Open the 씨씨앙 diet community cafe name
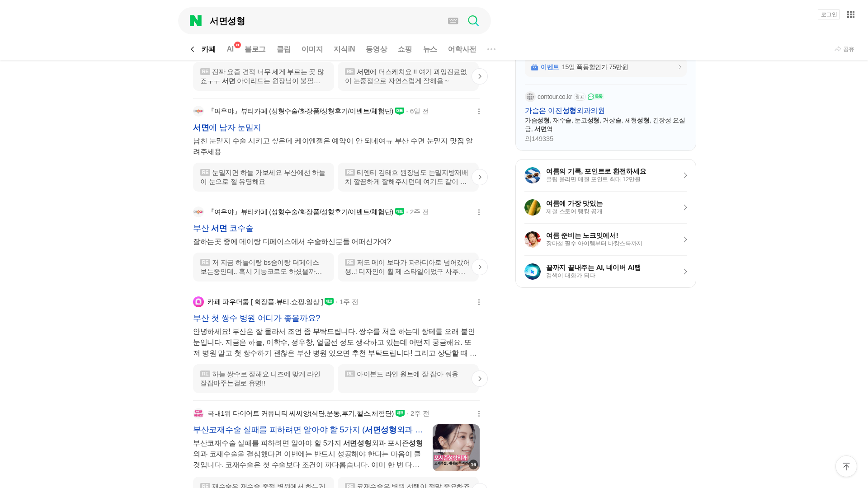The image size is (868, 488). click(x=301, y=413)
